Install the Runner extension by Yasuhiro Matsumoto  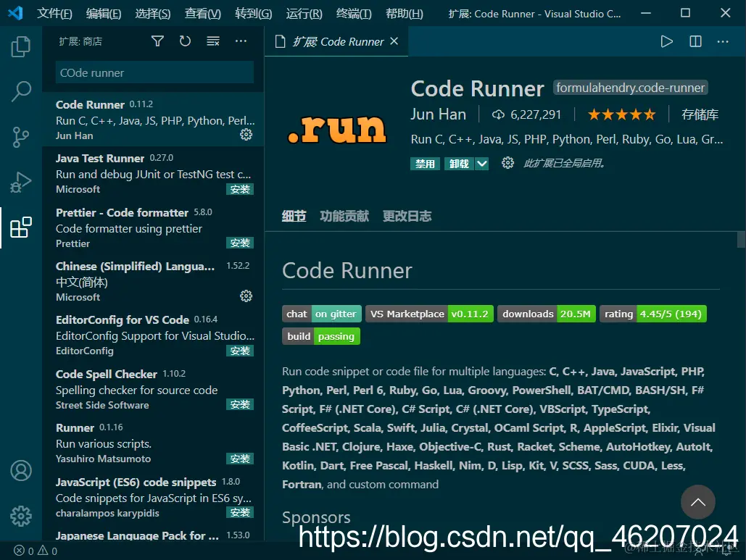[x=240, y=459]
